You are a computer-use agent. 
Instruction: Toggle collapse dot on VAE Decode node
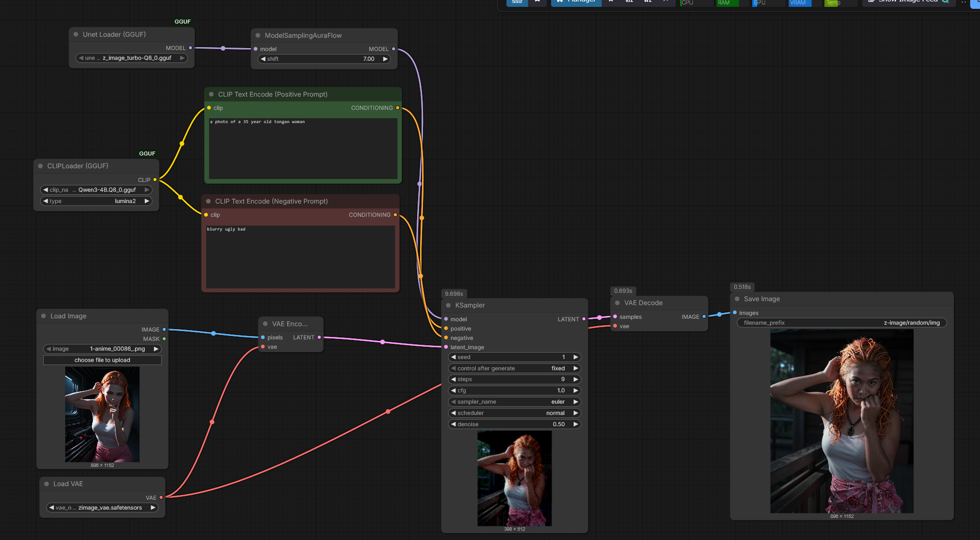[x=617, y=303]
